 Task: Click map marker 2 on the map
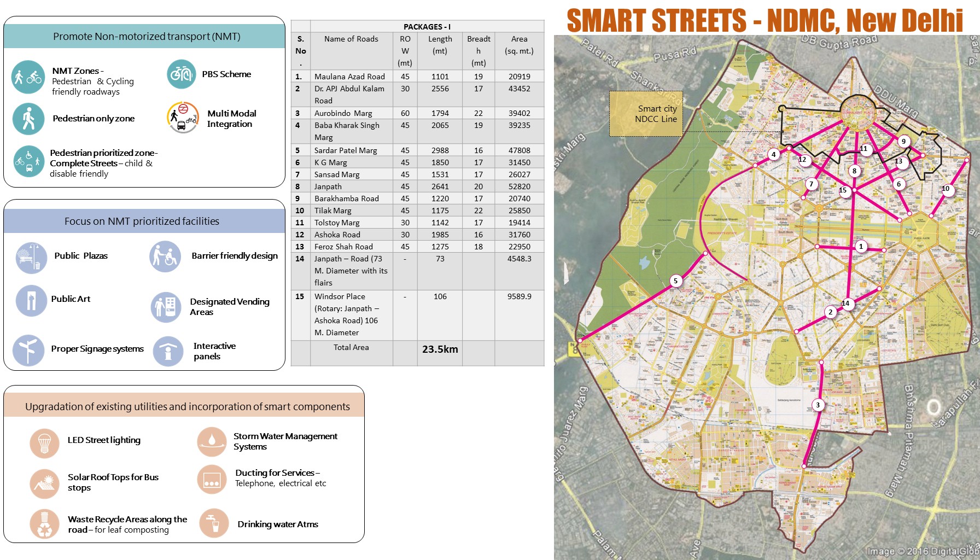[830, 312]
